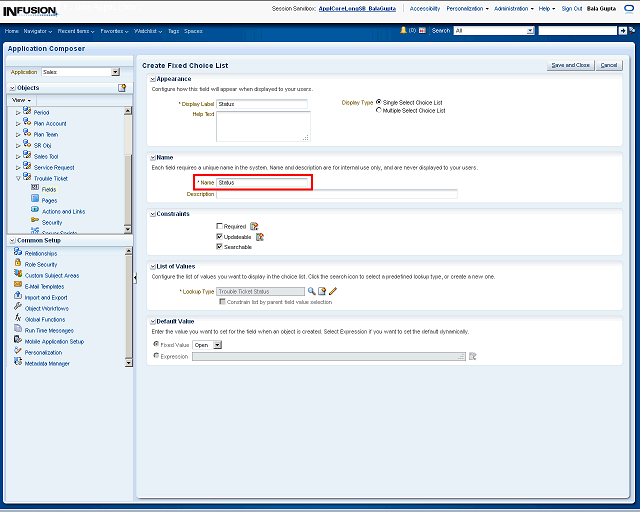The height and width of the screenshot is (512, 640).
Task: Open the Navigator menu
Action: 37,31
